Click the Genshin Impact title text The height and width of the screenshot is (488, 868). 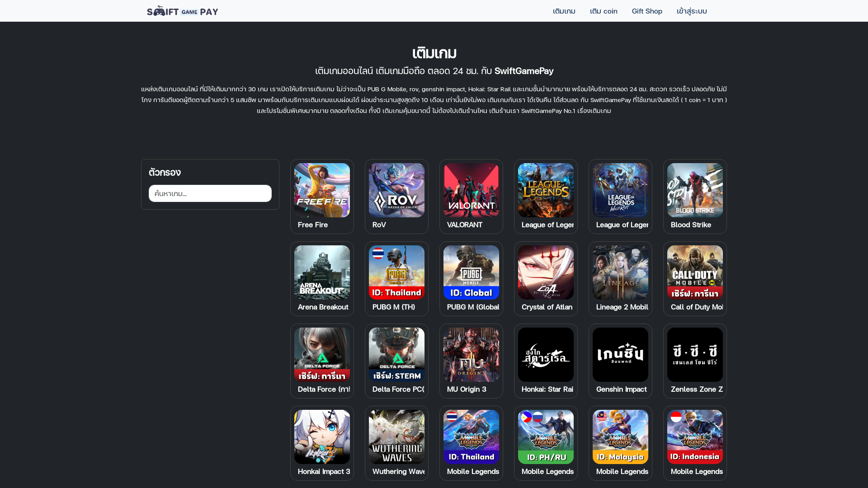(621, 389)
